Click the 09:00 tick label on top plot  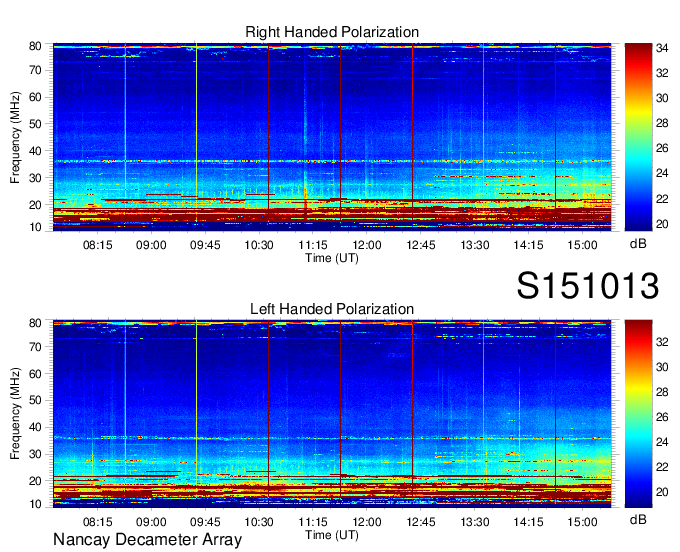pos(151,245)
